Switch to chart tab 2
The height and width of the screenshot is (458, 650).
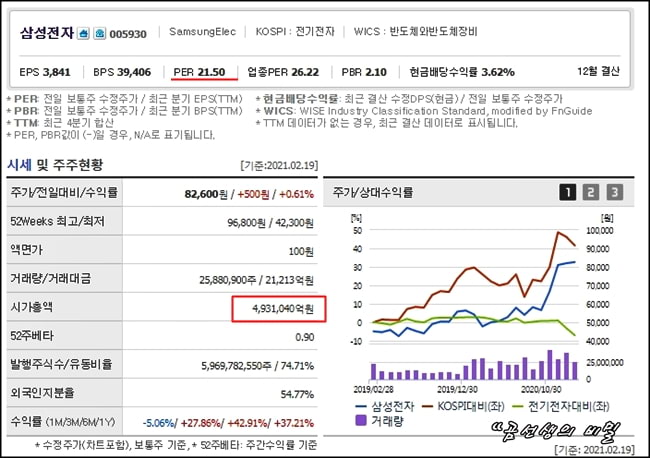[x=591, y=192]
